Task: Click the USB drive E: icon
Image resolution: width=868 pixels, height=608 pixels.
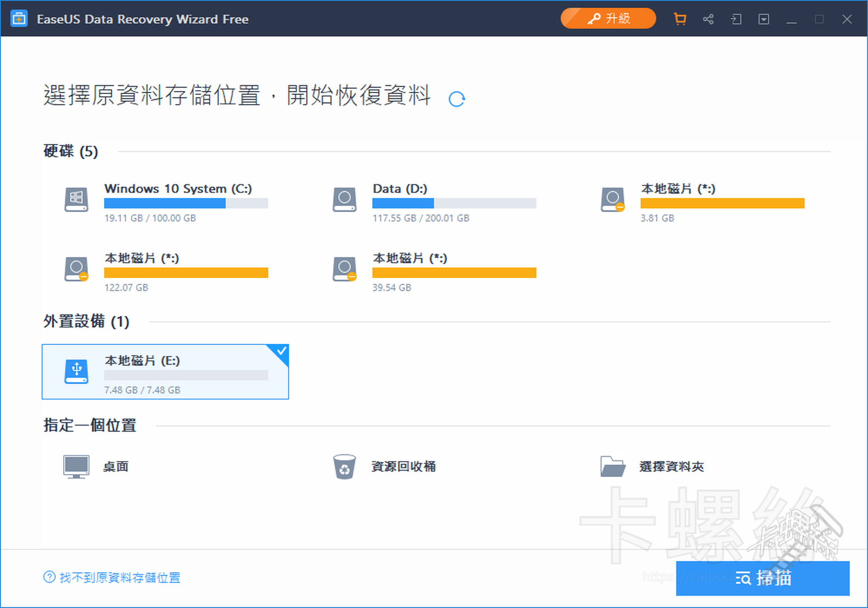Action: point(76,371)
